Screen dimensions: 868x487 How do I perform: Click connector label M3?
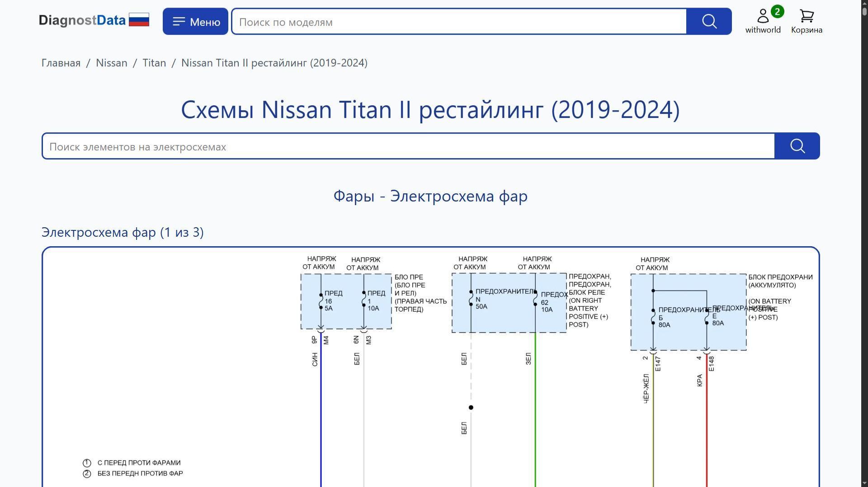[368, 340]
